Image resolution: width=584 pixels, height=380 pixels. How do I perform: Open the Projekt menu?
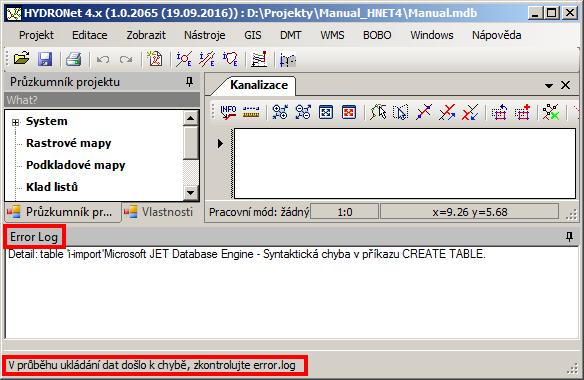click(36, 35)
